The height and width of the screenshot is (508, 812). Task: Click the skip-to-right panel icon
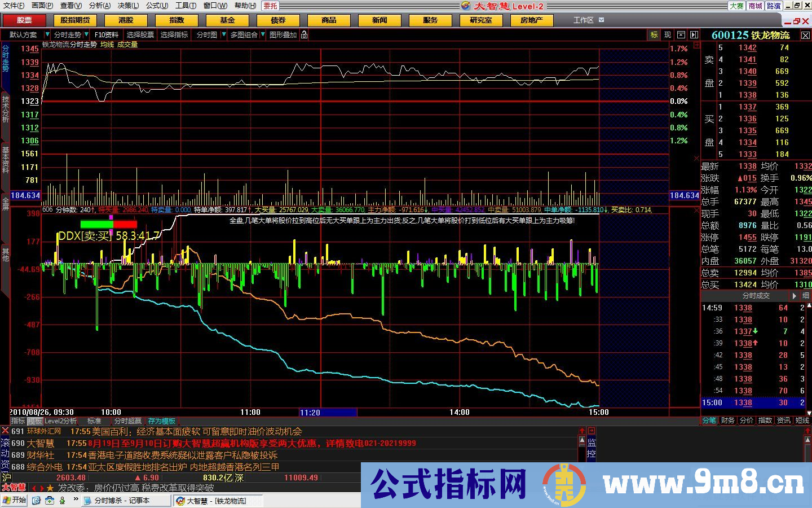click(694, 35)
